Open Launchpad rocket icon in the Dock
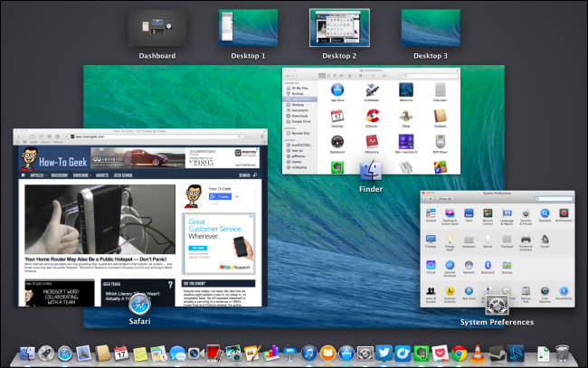Image resolution: width=588 pixels, height=368 pixels. (46, 354)
